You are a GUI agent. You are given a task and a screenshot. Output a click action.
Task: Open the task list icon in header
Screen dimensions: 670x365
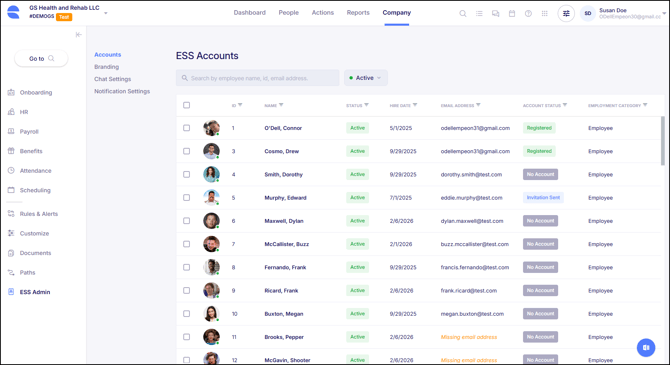pyautogui.click(x=479, y=13)
